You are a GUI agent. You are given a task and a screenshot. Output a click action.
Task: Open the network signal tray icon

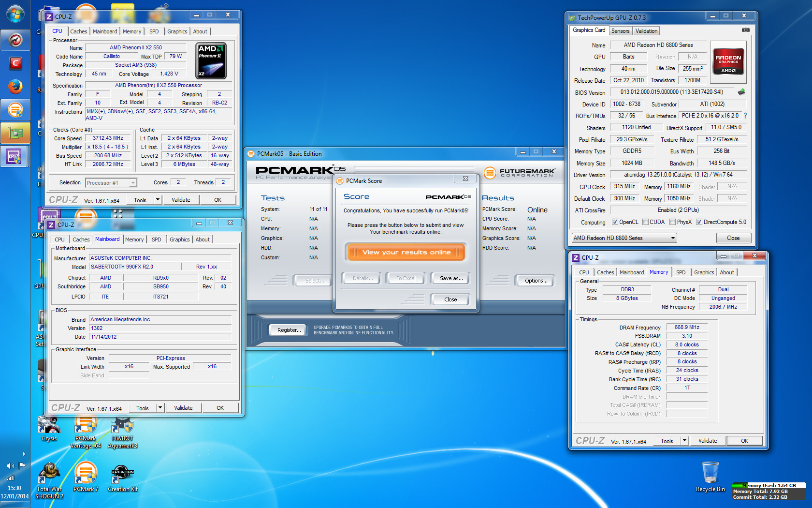[x=11, y=478]
